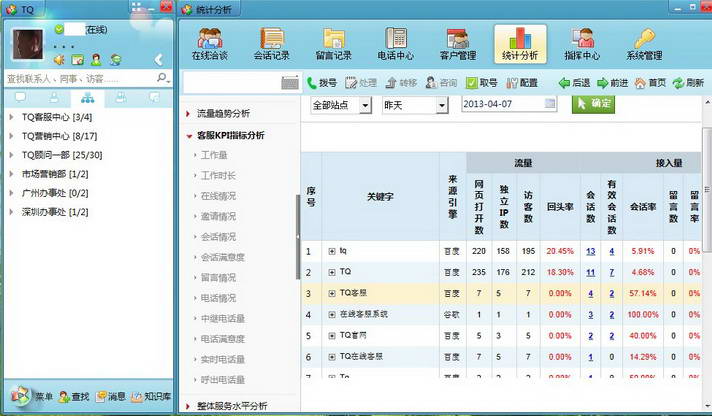
Task: Click the 查找联系人 search field
Action: tap(80, 79)
